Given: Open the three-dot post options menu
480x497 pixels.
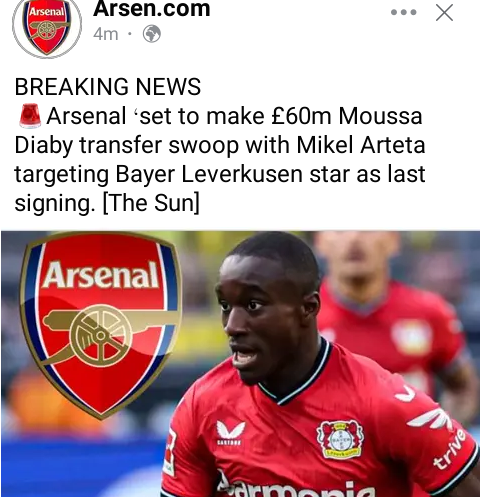Looking at the screenshot, I should pyautogui.click(x=404, y=13).
